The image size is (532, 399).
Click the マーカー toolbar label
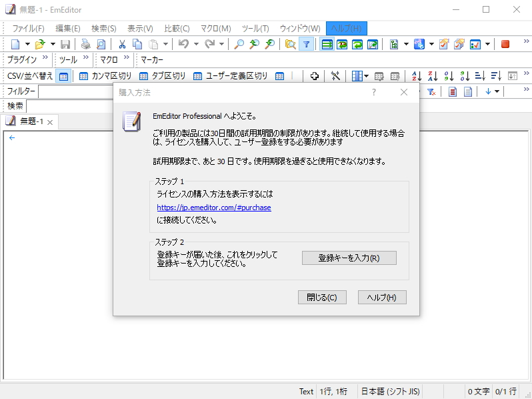tap(151, 60)
